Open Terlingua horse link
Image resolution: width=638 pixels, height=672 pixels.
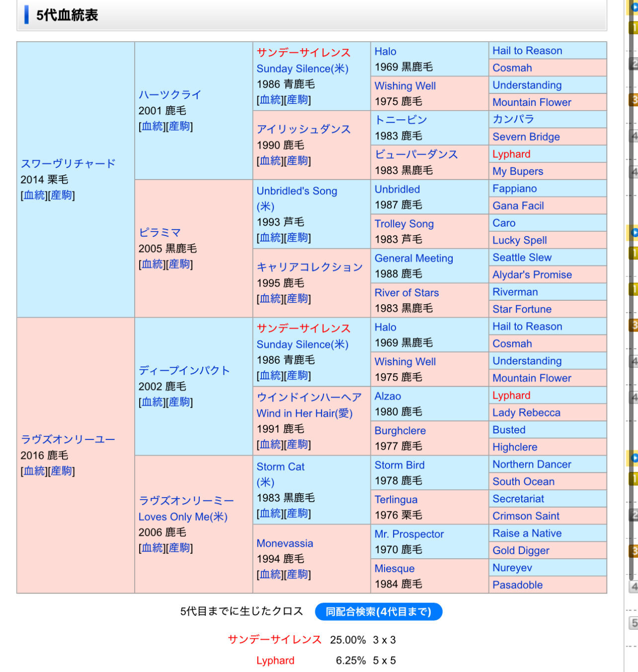[x=396, y=500]
